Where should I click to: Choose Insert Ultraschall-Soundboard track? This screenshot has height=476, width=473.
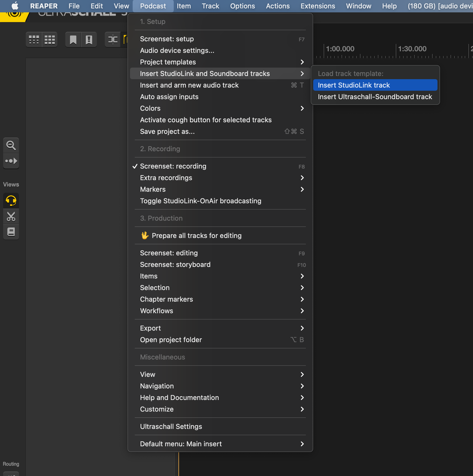pyautogui.click(x=375, y=97)
